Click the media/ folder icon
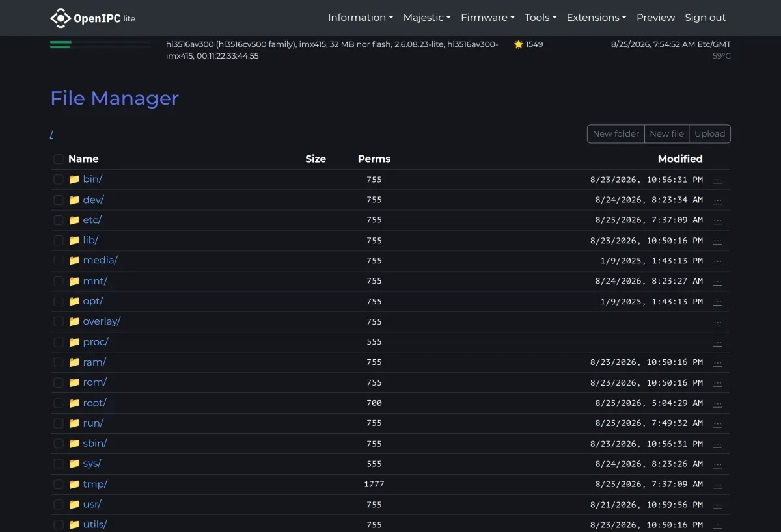The width and height of the screenshot is (781, 532). tap(74, 260)
